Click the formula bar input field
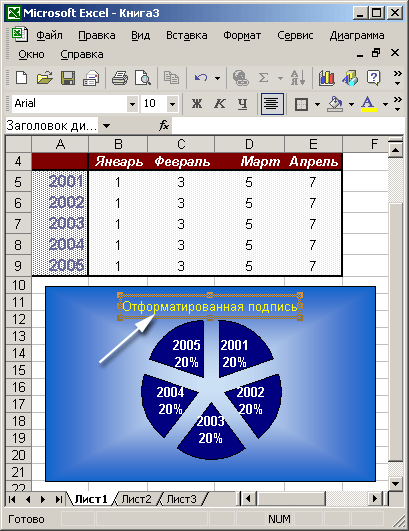 pyautogui.click(x=288, y=126)
